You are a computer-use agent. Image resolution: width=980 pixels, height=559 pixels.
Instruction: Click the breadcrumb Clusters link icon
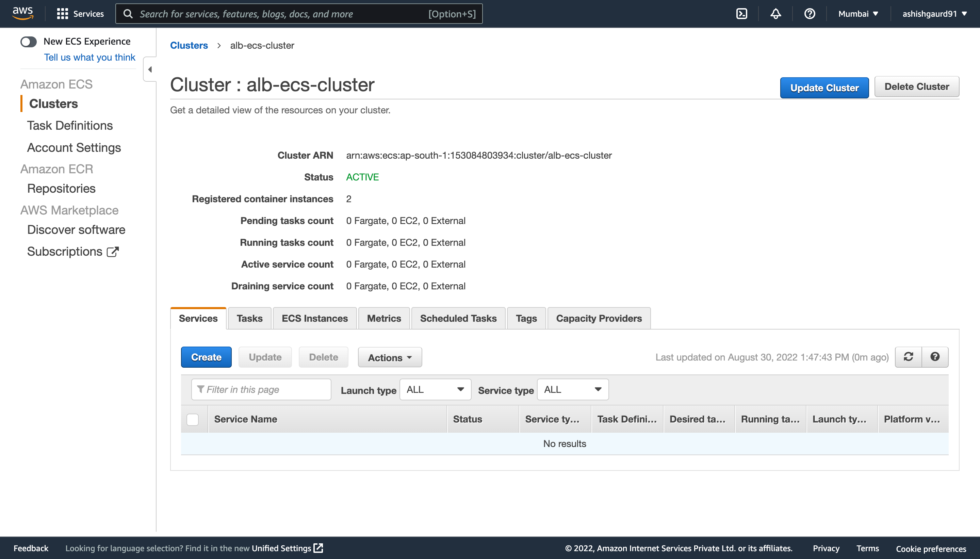[189, 45]
